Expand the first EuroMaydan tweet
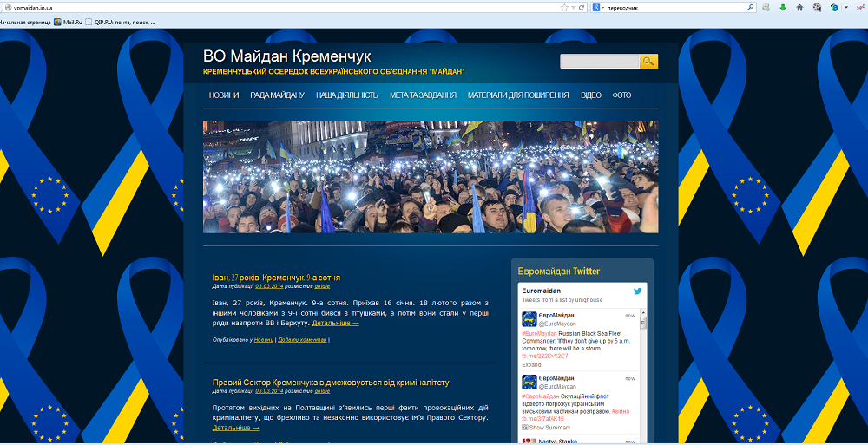 531,364
